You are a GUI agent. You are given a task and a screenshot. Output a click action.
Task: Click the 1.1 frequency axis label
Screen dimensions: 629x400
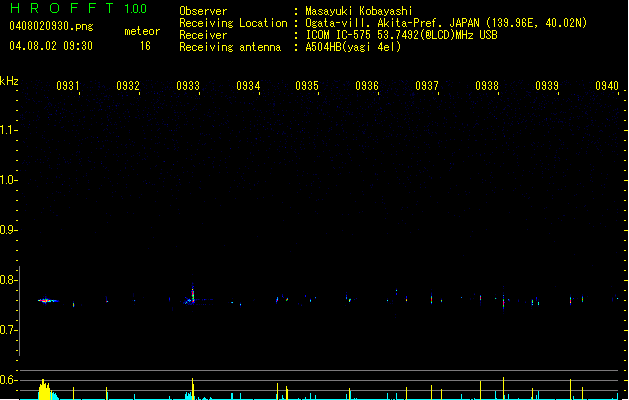pyautogui.click(x=8, y=130)
